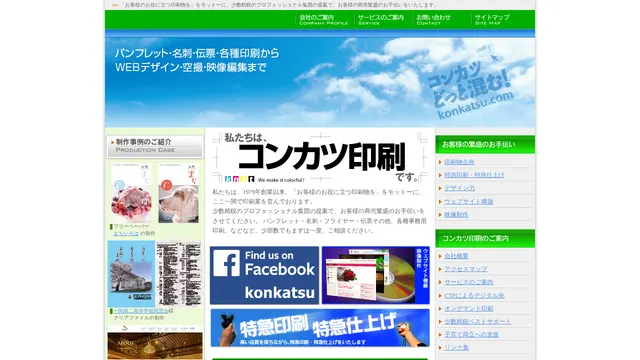Click the コンカツ印刷 main logo graphic
Screen dimensions: 640x360
(x=320, y=157)
